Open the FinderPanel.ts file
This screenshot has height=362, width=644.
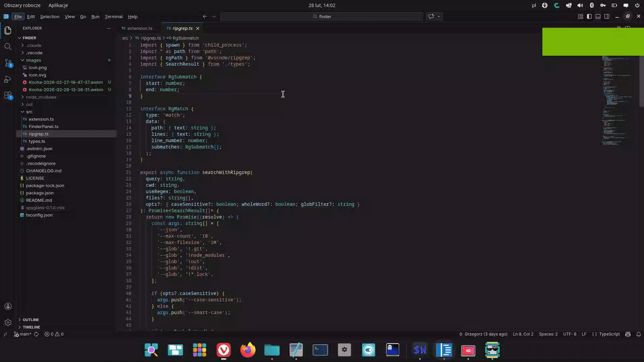coord(43,126)
